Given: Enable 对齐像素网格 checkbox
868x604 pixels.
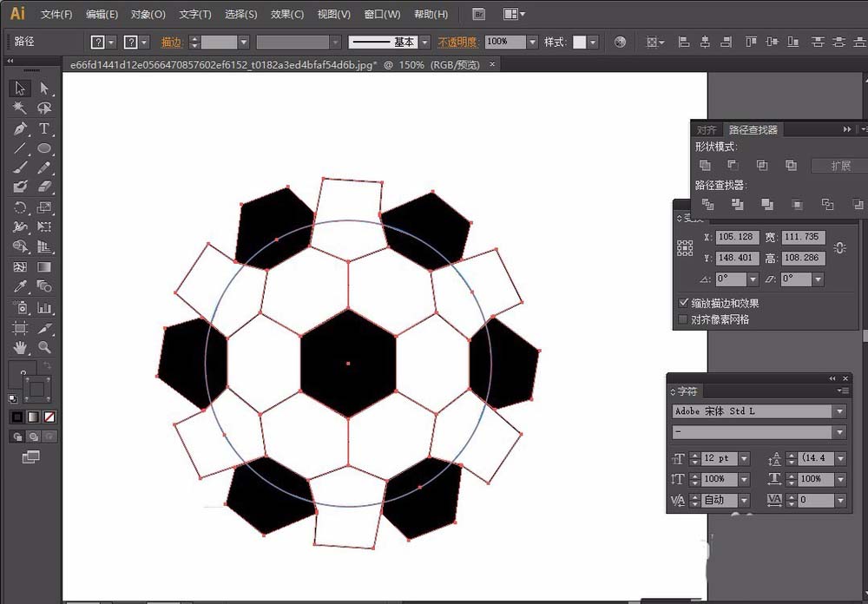Looking at the screenshot, I should coord(683,319).
